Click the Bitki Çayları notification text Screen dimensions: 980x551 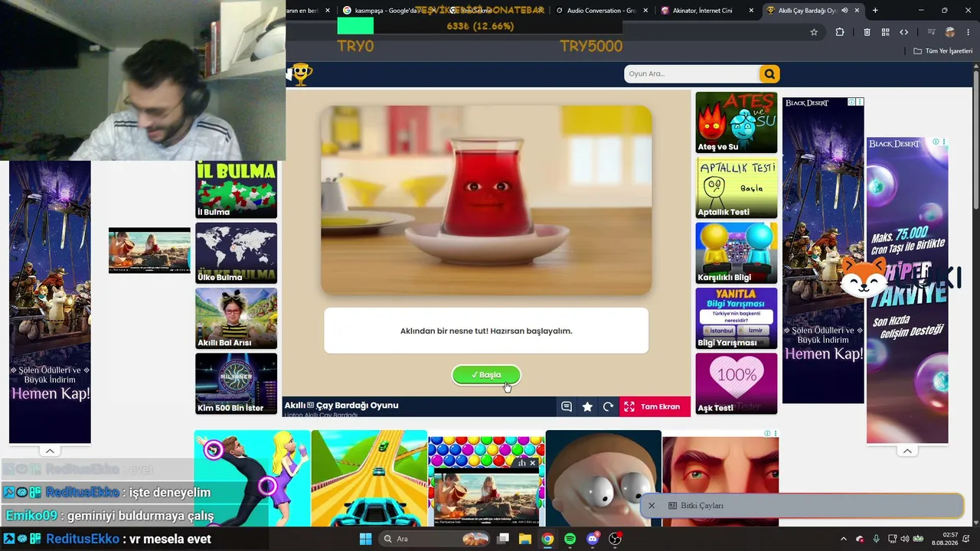[x=701, y=506]
